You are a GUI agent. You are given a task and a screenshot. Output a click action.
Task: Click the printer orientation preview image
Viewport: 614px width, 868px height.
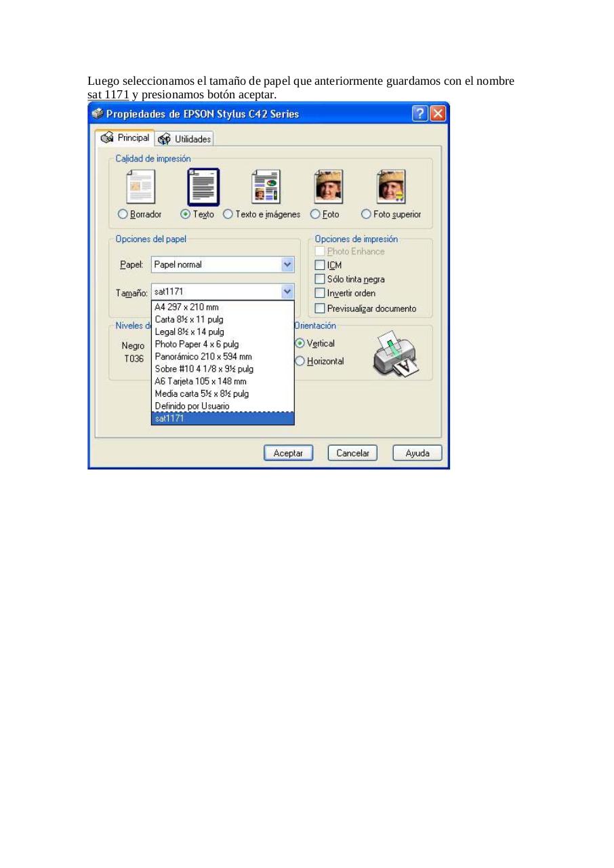click(396, 353)
